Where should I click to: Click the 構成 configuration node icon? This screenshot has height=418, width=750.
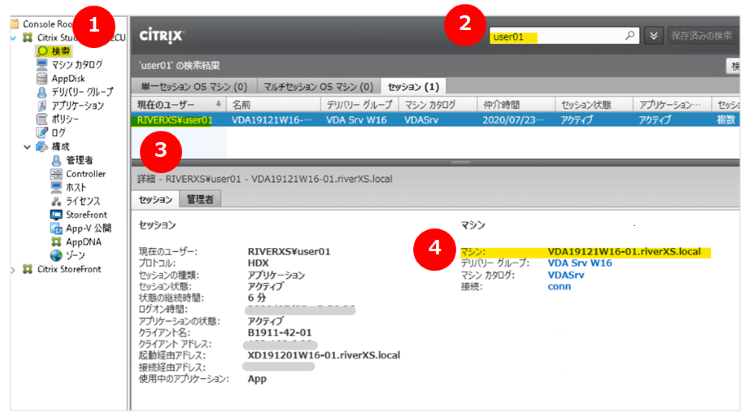click(42, 146)
